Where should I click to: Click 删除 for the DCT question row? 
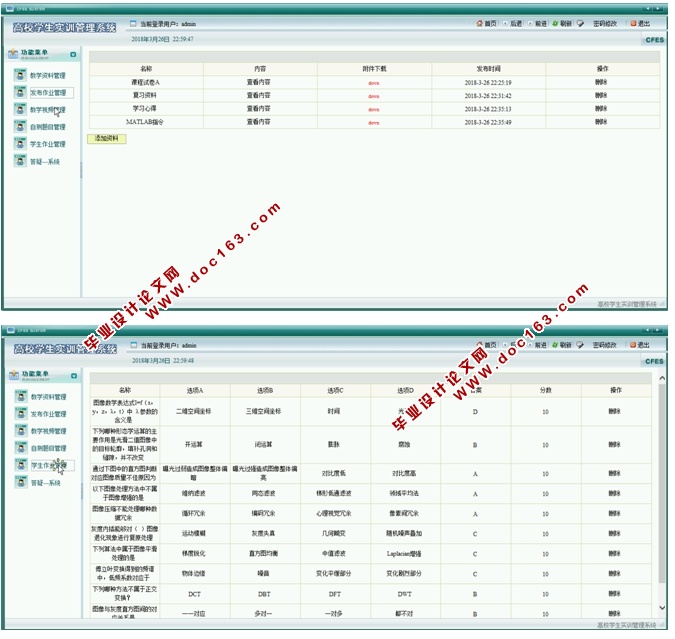pos(614,593)
